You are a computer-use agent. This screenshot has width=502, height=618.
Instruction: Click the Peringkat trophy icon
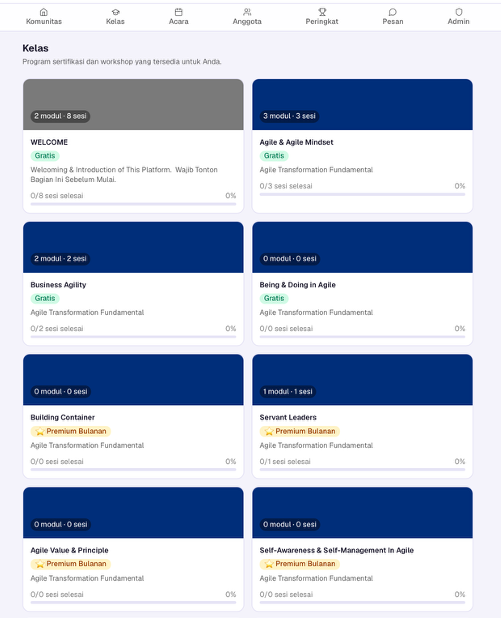point(322,12)
